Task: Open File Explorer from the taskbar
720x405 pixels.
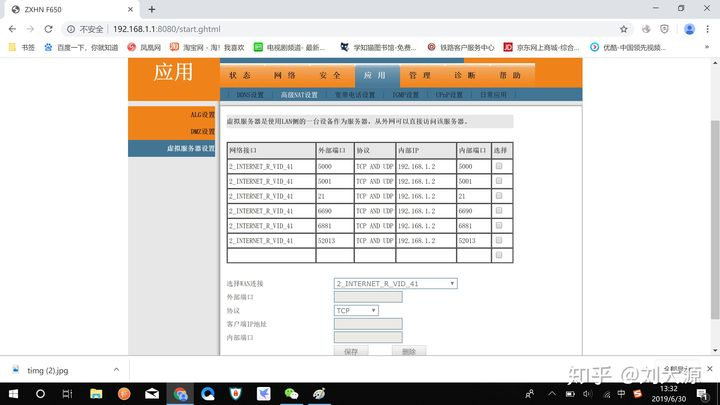Action: click(x=96, y=394)
